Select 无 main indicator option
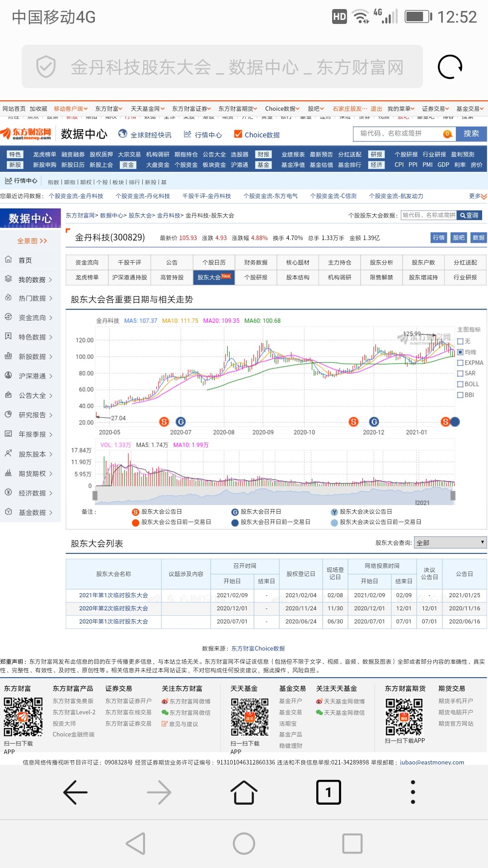The height and width of the screenshot is (868, 488). tap(460, 341)
